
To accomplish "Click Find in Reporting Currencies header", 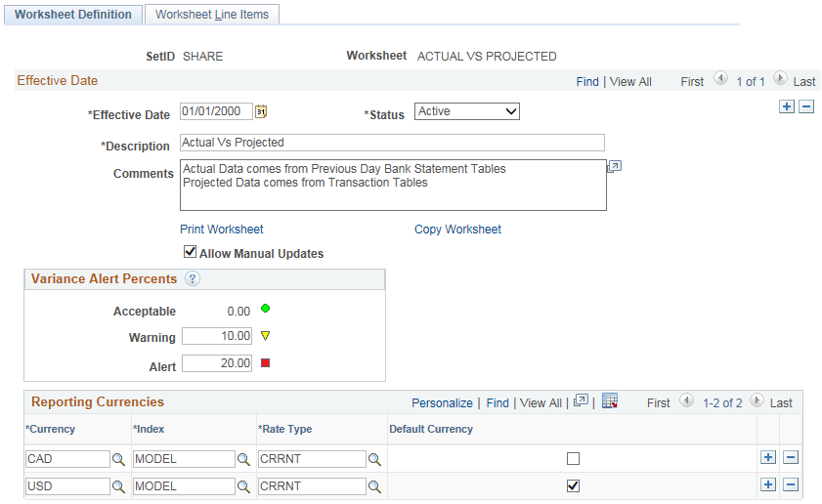I will 498,402.
